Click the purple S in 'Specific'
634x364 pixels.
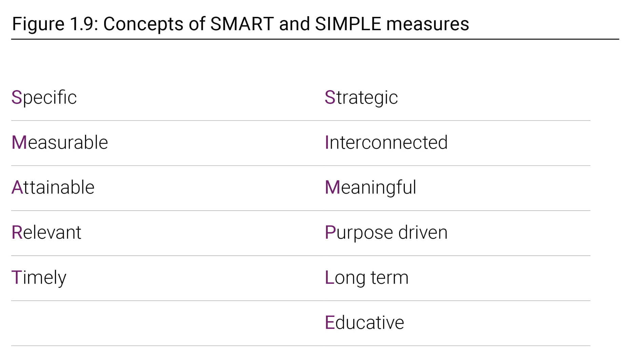coord(17,98)
